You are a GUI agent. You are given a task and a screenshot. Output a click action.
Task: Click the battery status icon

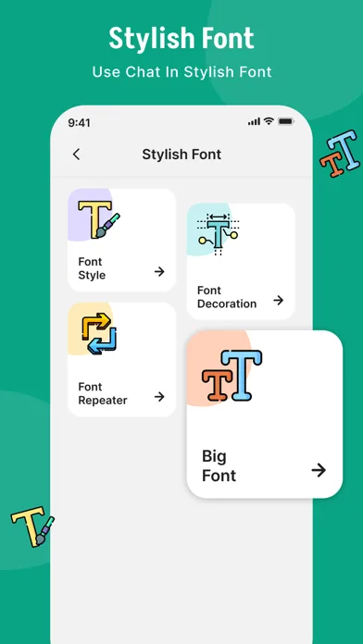click(286, 121)
